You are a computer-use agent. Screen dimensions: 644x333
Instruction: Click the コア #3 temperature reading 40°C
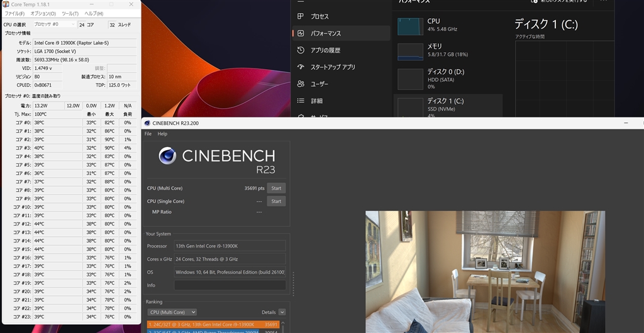click(58, 148)
